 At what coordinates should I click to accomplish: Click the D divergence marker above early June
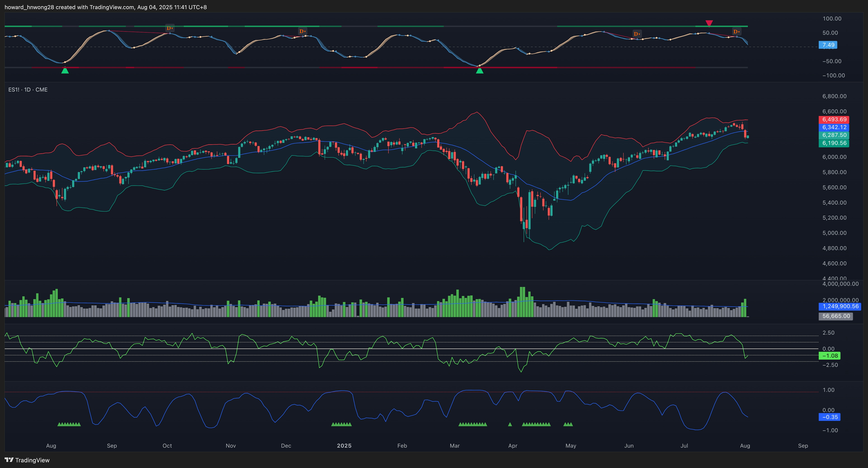(637, 34)
